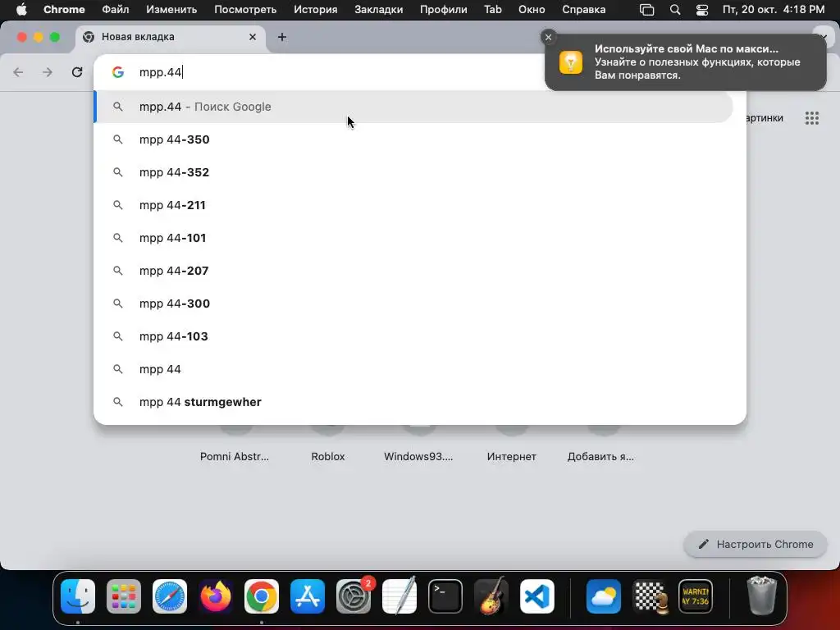Open the Файл menu
The width and height of the screenshot is (840, 630).
(x=115, y=10)
